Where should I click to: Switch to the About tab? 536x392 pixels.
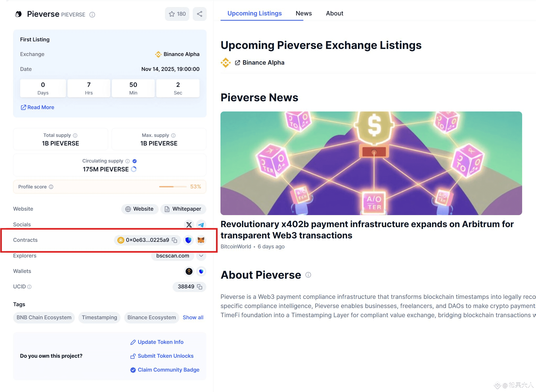coord(334,13)
